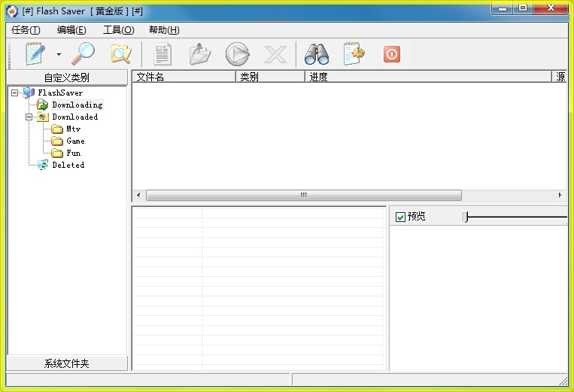Click the Flash Saver title bar app icon

coord(12,11)
